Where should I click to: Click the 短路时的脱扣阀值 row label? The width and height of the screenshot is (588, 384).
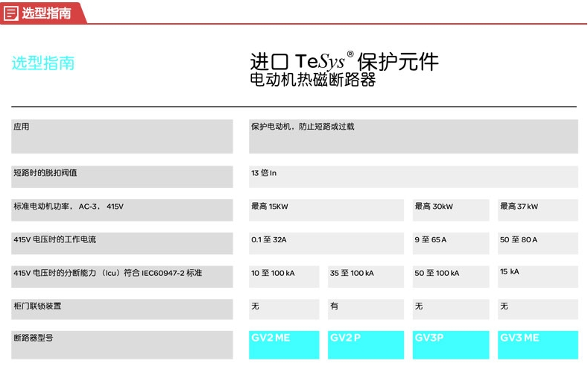45,173
